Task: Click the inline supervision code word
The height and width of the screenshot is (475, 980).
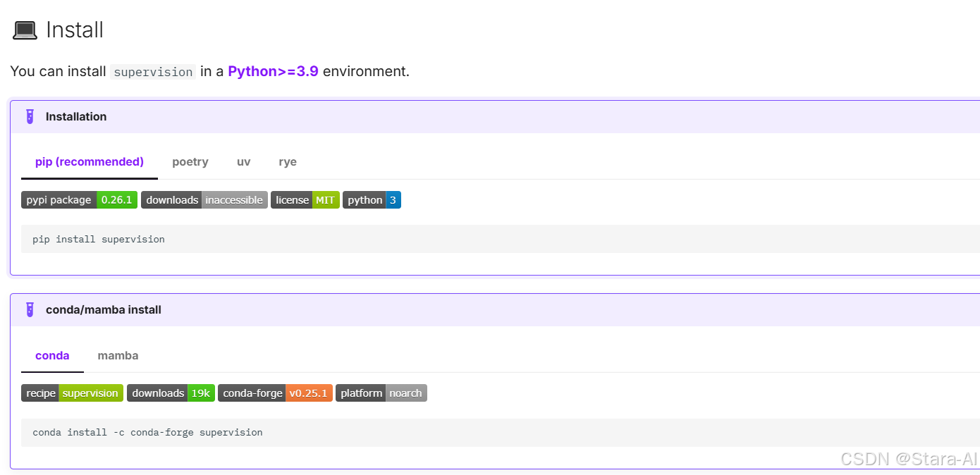Action: [153, 72]
